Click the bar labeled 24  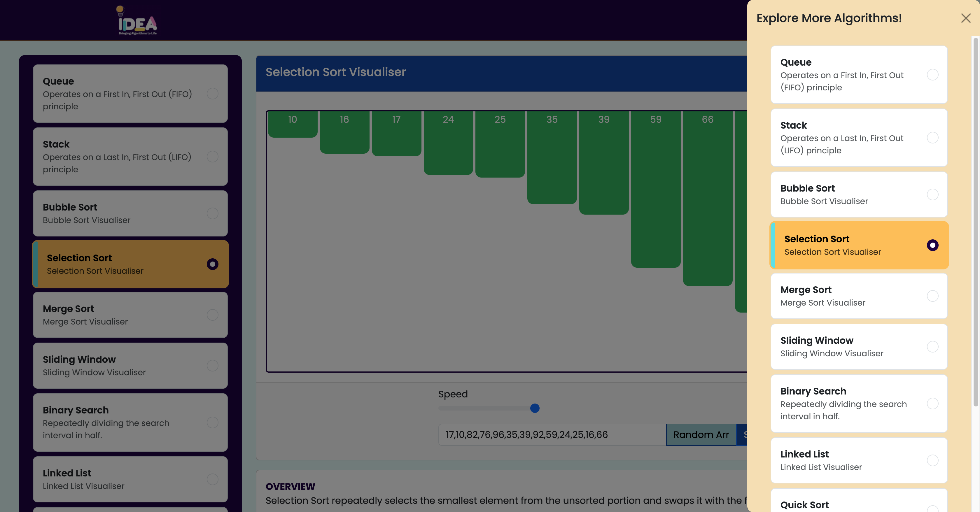click(448, 143)
